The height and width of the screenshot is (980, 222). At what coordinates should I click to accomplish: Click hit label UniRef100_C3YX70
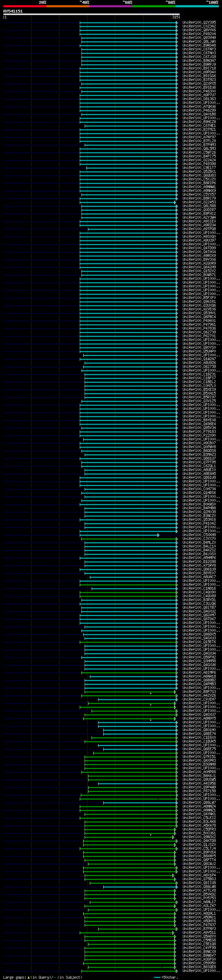tap(199, 539)
